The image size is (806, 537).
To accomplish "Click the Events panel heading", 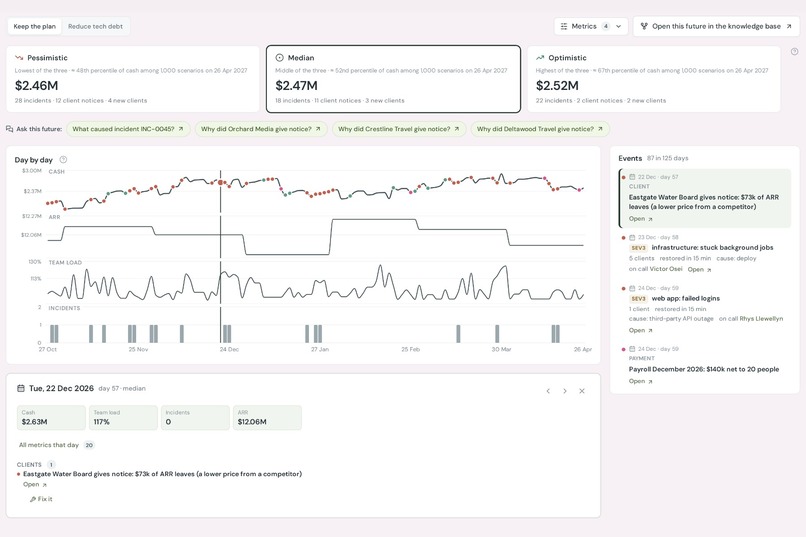I will coord(630,158).
